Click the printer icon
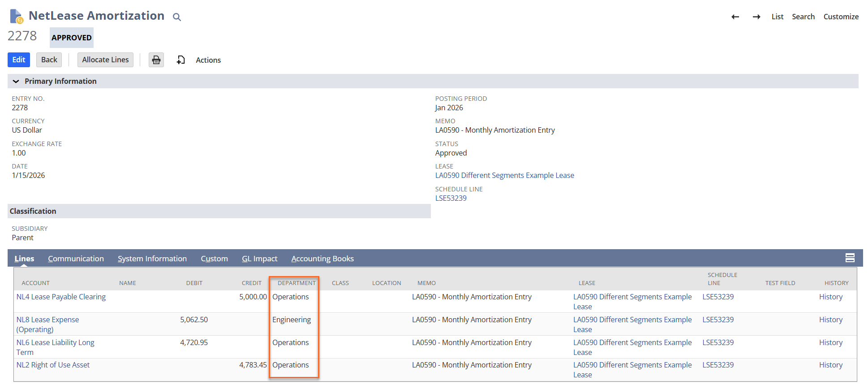Viewport: 868px width, 389px height. click(x=156, y=60)
